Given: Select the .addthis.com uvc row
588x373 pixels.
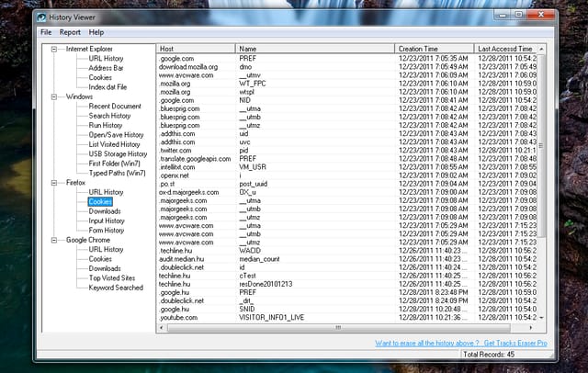Looking at the screenshot, I should click(x=347, y=142).
